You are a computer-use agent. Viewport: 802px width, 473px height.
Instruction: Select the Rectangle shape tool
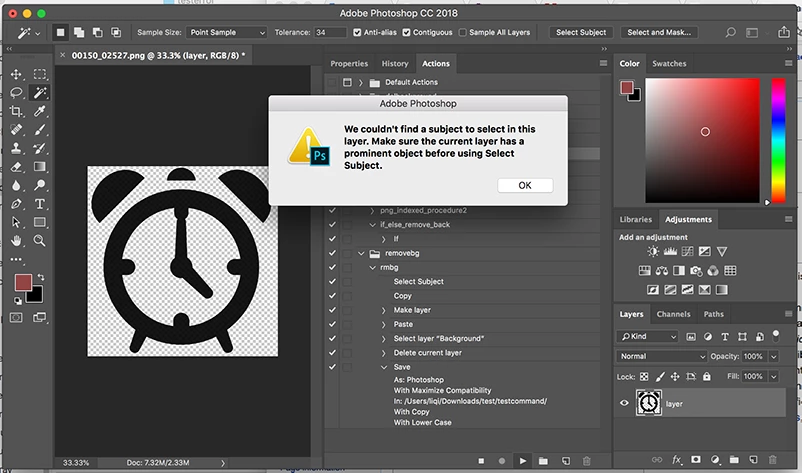[x=39, y=222]
